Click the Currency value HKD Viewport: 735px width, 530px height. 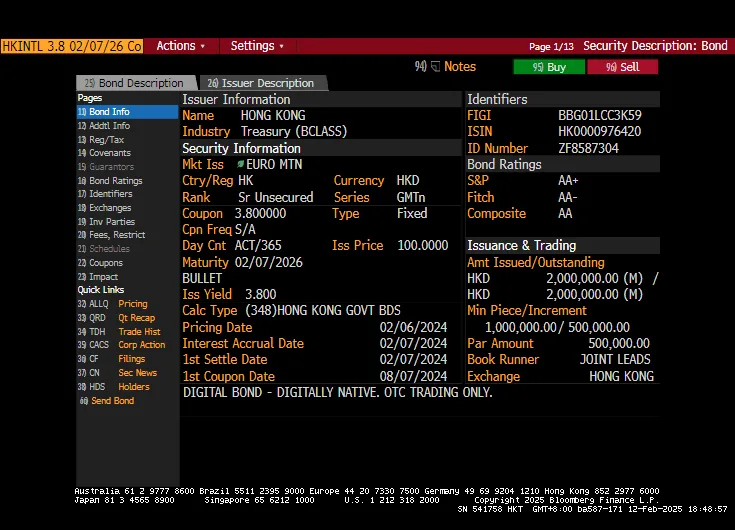tap(408, 180)
